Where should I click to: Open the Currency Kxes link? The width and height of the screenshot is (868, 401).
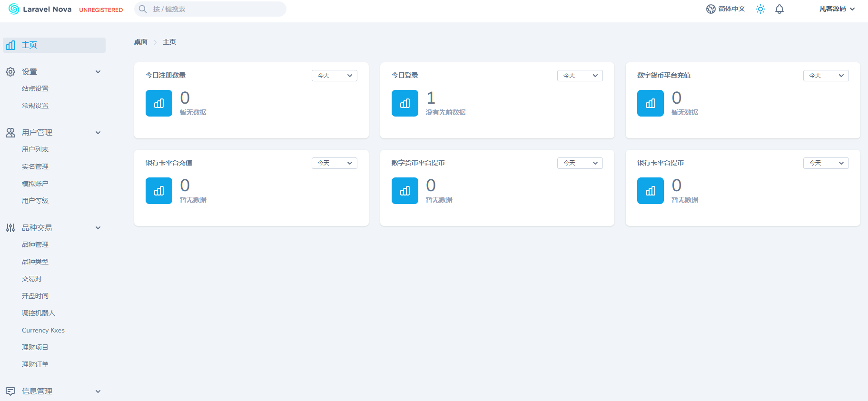[43, 330]
